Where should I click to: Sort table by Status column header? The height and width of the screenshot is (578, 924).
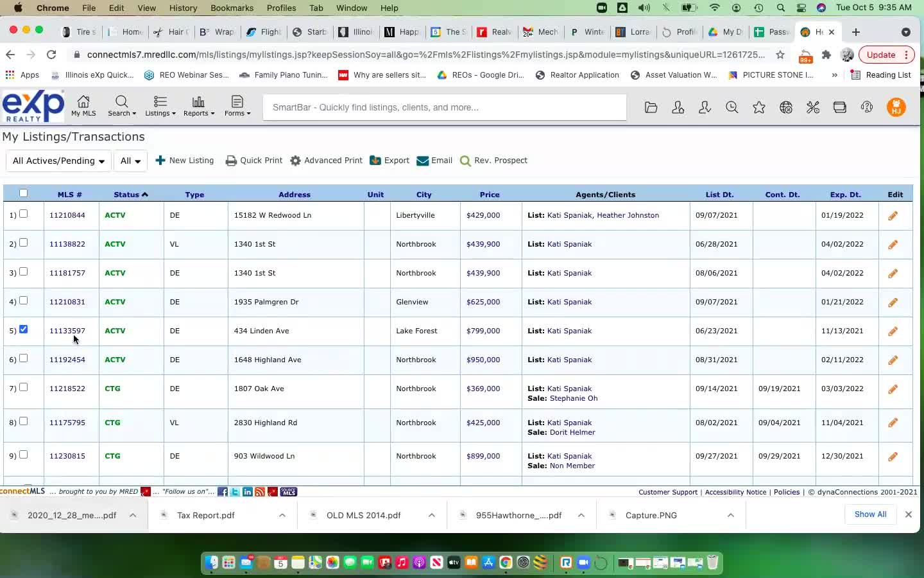[130, 195]
